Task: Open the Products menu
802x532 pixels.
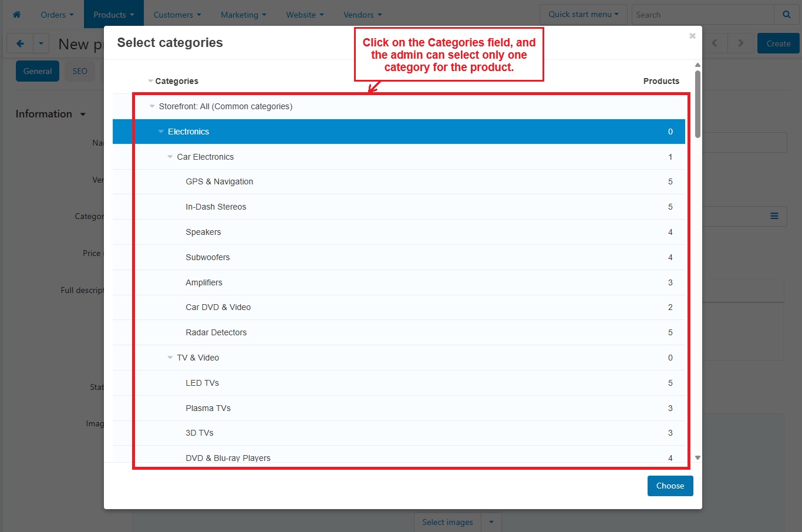Action: tap(113, 15)
